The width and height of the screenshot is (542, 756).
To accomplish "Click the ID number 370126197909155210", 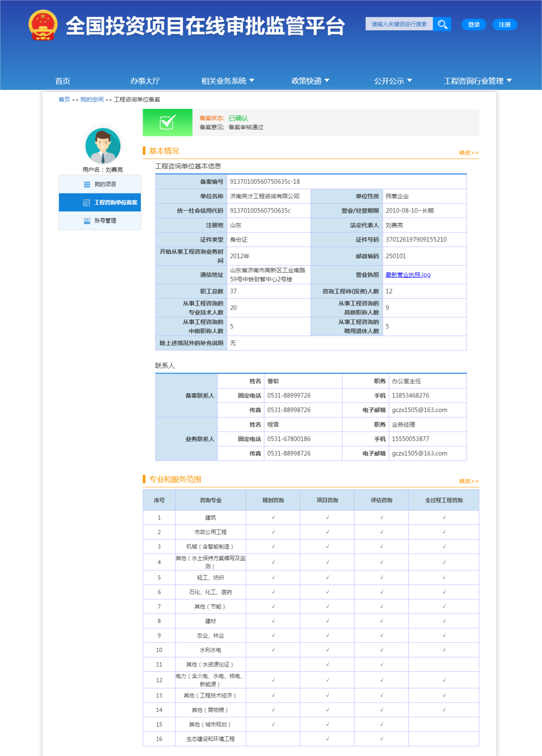I will (416, 240).
